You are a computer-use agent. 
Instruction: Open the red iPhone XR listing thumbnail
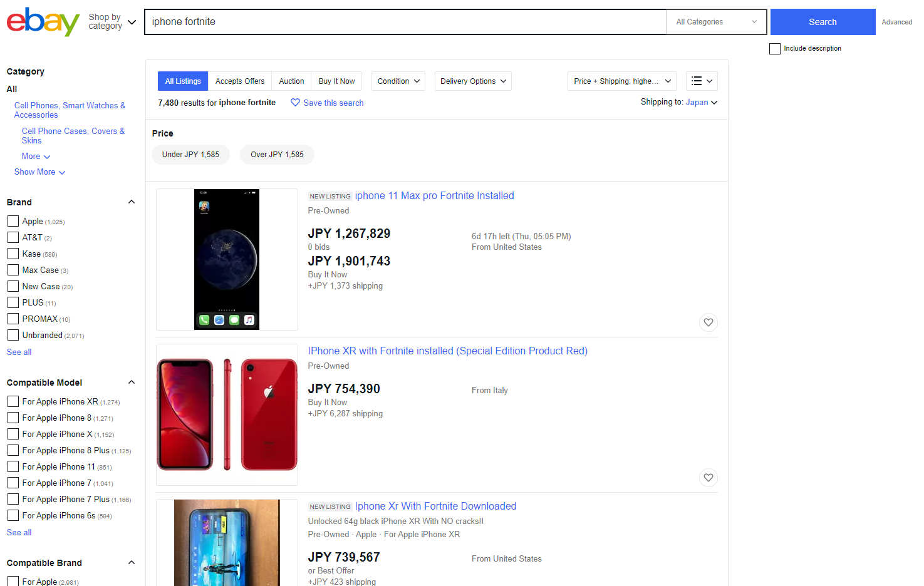click(x=227, y=414)
